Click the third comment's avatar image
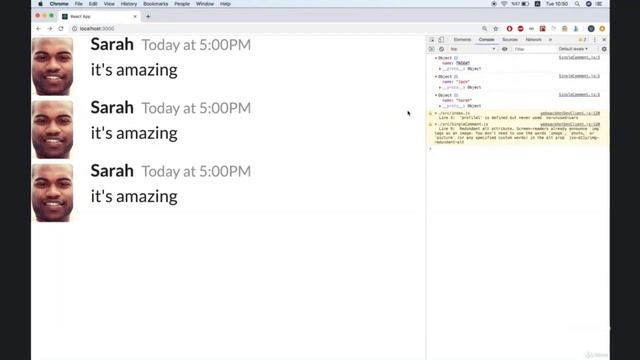Viewport: 640px width, 360px height. coord(53,193)
